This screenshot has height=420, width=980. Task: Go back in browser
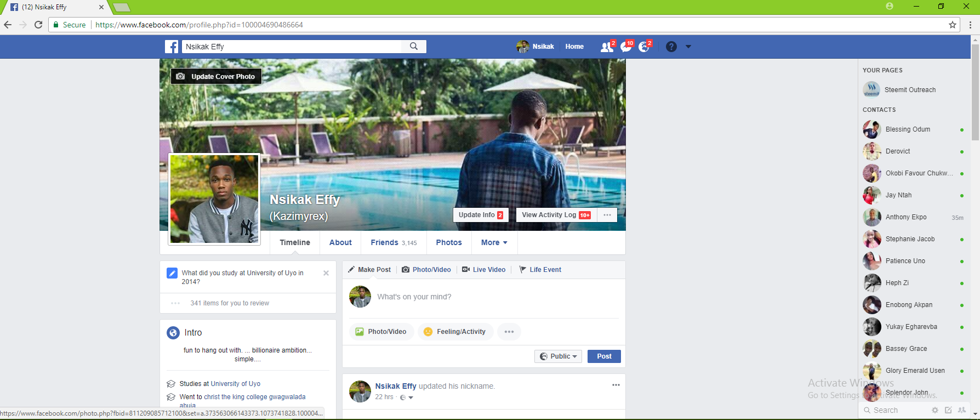8,25
